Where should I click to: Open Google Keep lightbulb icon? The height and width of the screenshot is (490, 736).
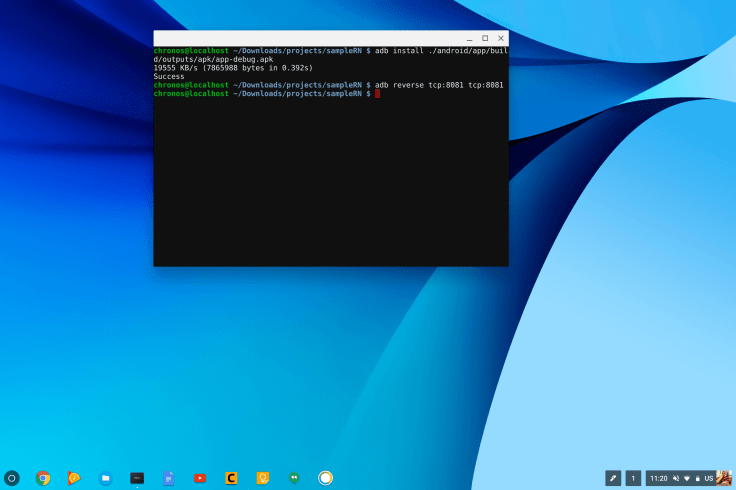point(262,478)
